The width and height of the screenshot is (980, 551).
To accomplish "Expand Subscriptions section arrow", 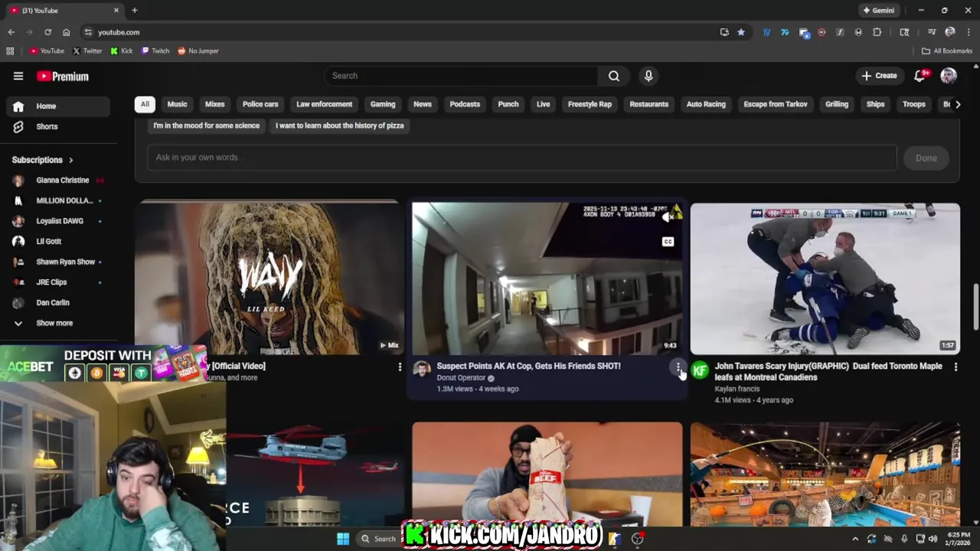I will 71,160.
